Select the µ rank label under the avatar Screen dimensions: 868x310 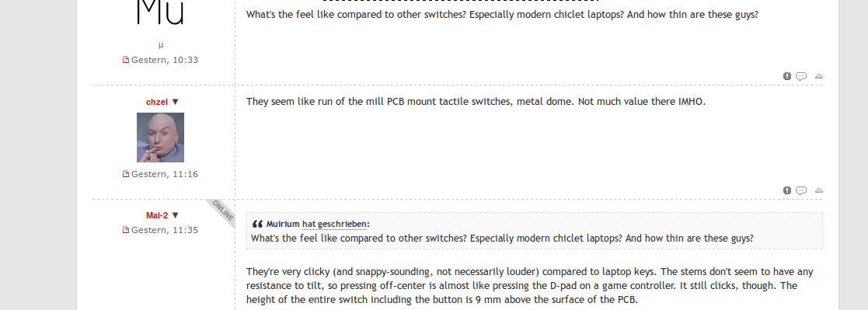161,45
